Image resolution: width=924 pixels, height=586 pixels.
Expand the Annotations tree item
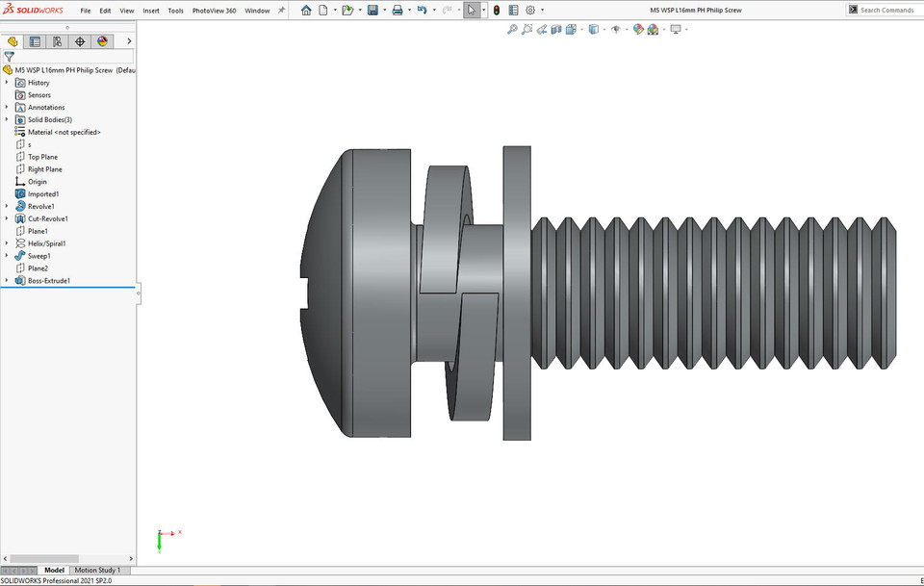(6, 107)
